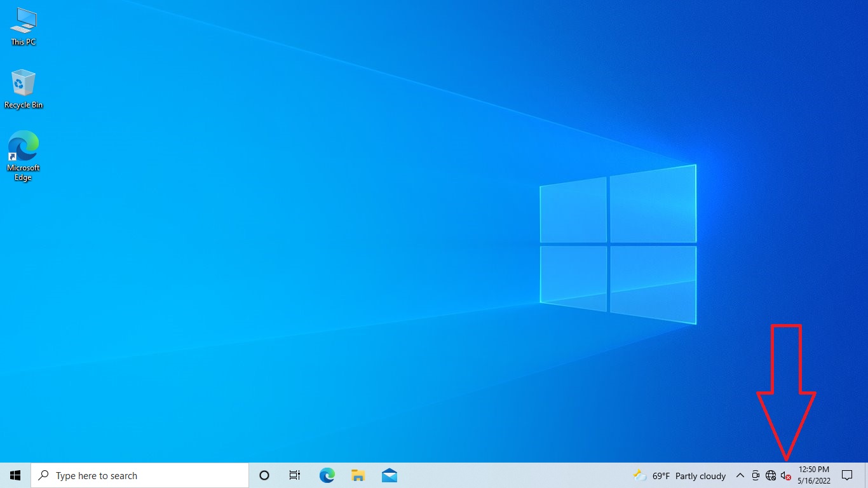This screenshot has height=488, width=868.
Task: Open the network status tray icon
Action: click(x=771, y=475)
